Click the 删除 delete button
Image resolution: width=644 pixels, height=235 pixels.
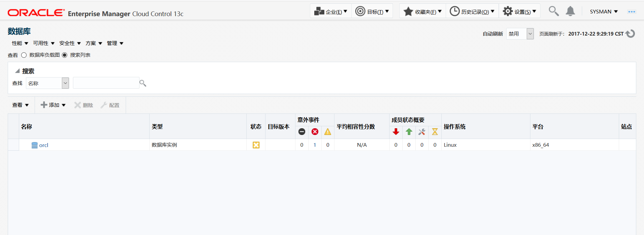[84, 105]
